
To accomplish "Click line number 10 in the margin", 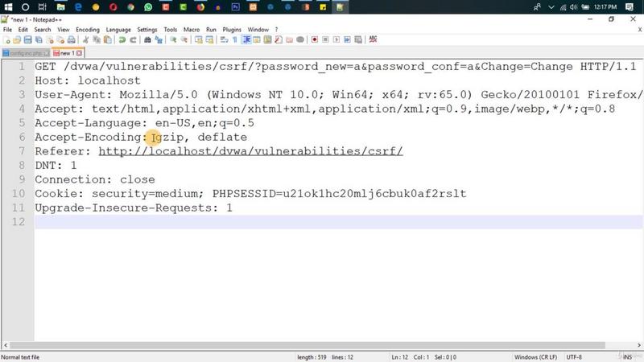I will pyautogui.click(x=19, y=193).
